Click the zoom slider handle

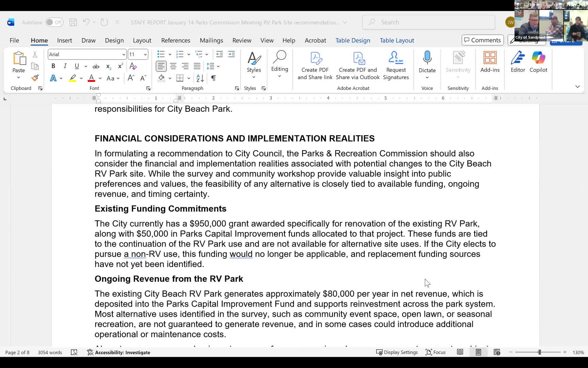click(x=539, y=352)
